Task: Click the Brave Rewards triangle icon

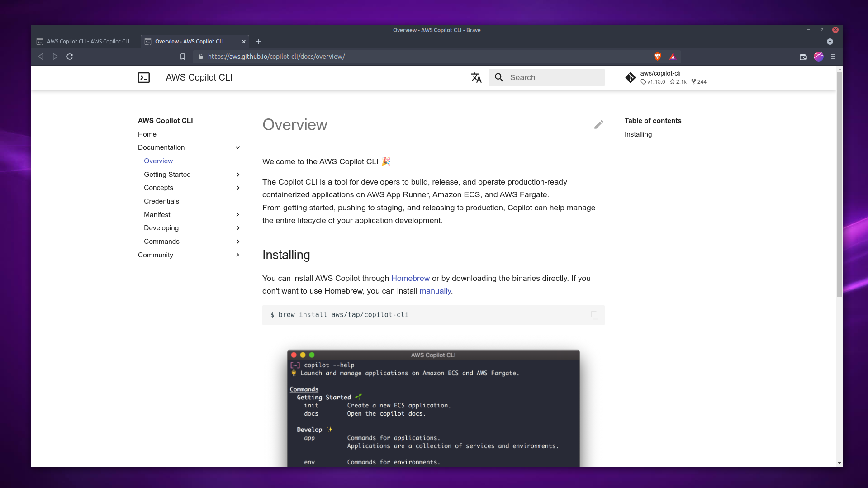Action: tap(673, 57)
